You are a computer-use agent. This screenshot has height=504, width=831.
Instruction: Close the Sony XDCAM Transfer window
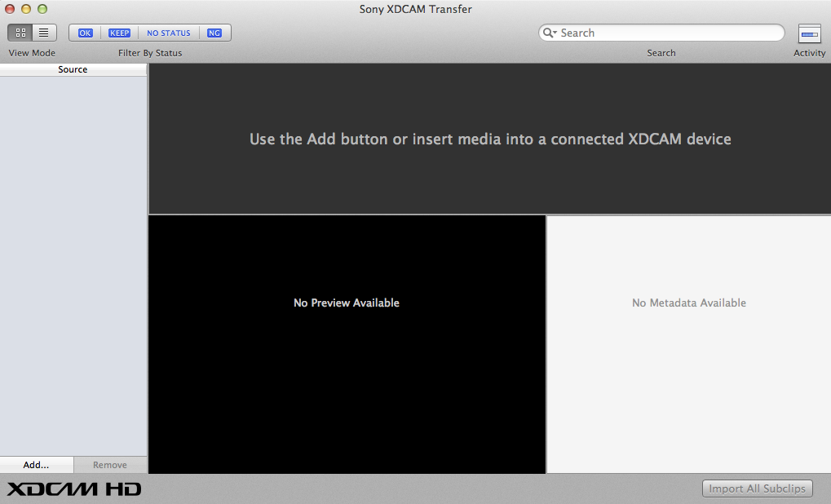pyautogui.click(x=10, y=9)
